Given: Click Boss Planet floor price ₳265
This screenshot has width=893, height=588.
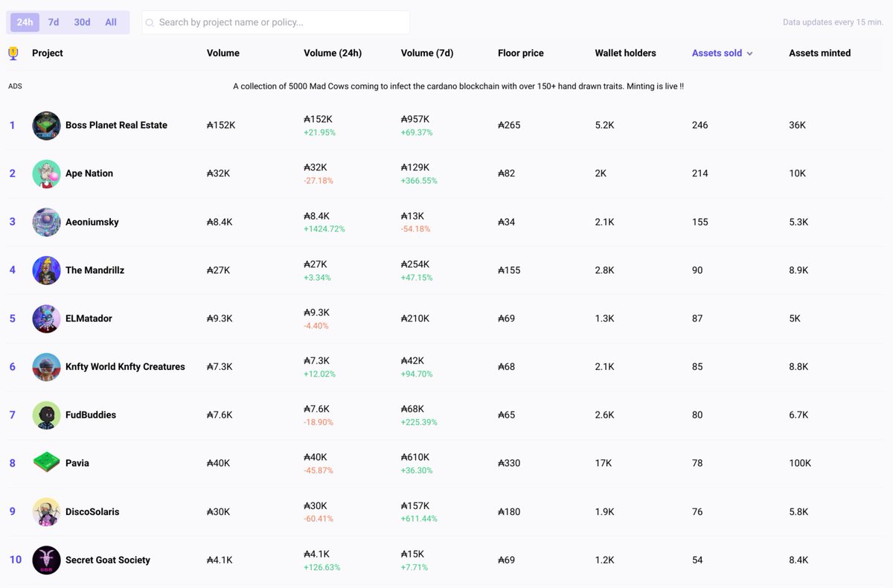Looking at the screenshot, I should (x=509, y=125).
